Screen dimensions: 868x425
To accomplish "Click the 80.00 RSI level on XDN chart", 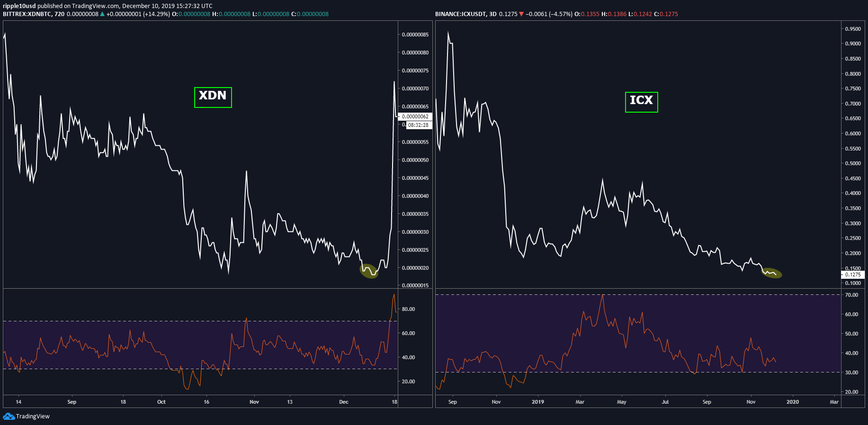I will click(x=409, y=309).
